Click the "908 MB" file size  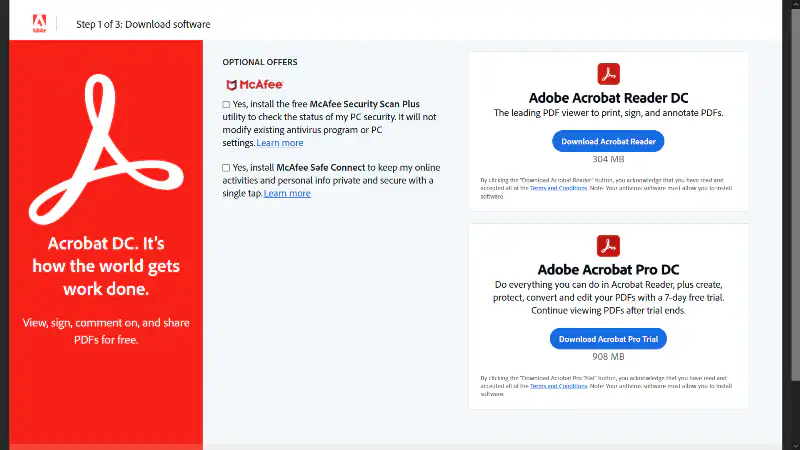point(608,357)
